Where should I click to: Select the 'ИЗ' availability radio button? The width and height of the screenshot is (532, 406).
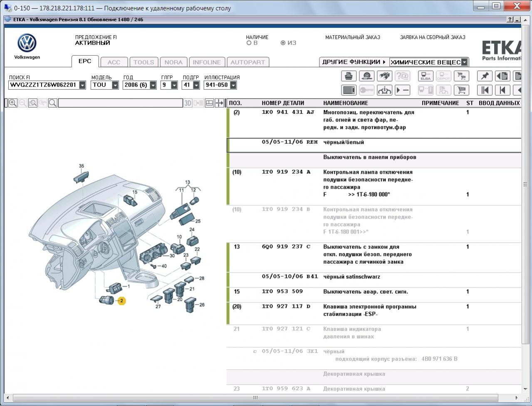point(283,43)
